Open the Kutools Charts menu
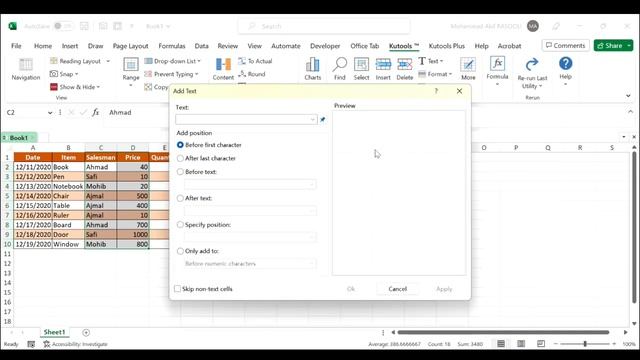 313,69
